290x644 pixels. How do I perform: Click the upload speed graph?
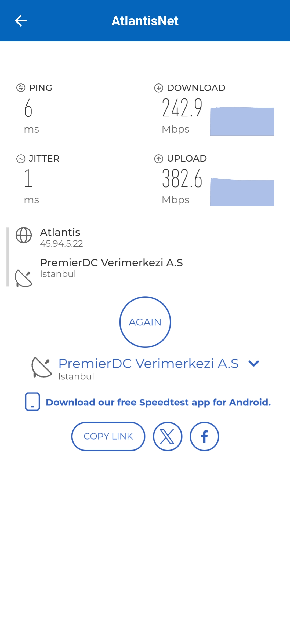242,192
